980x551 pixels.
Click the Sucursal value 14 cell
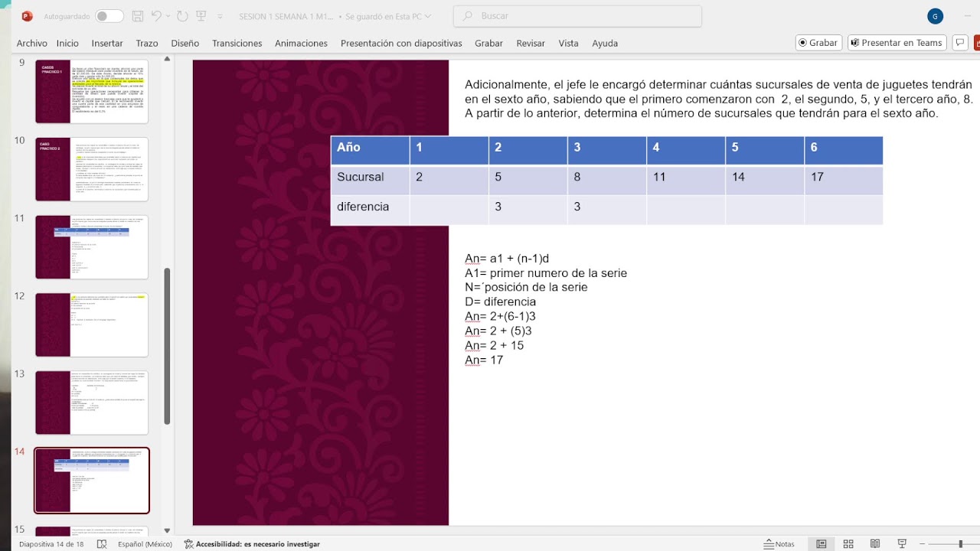click(765, 180)
